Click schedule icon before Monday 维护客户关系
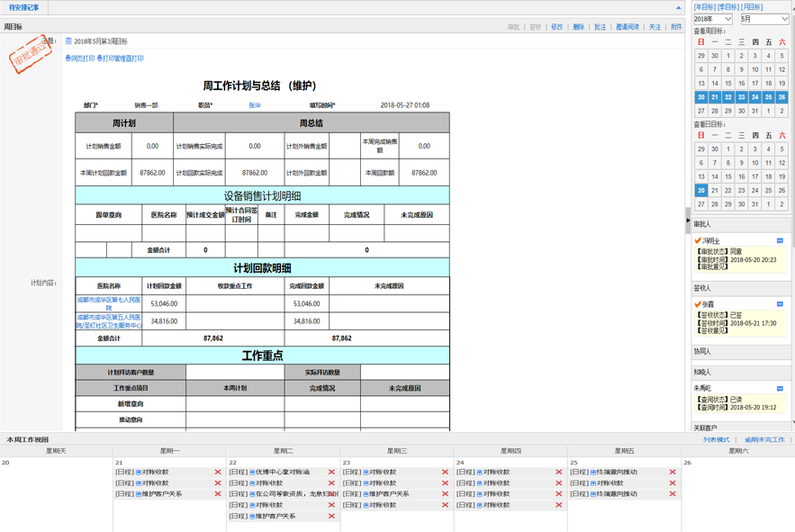 point(139,494)
